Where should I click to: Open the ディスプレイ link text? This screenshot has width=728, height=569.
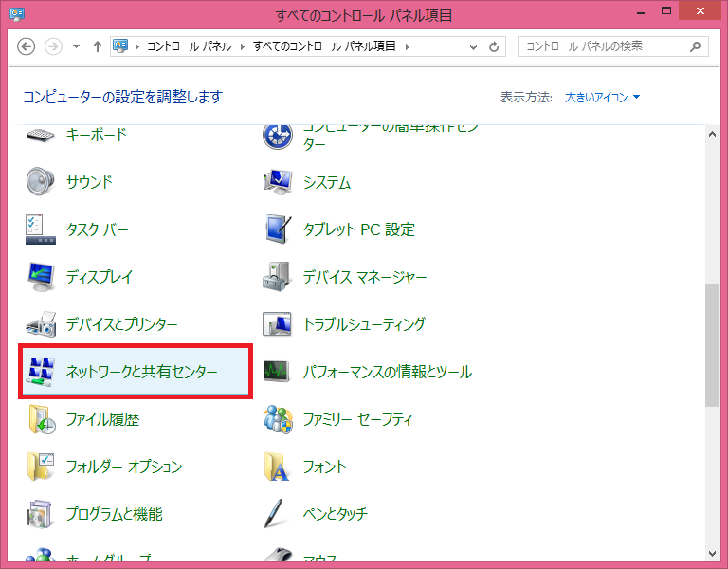100,277
